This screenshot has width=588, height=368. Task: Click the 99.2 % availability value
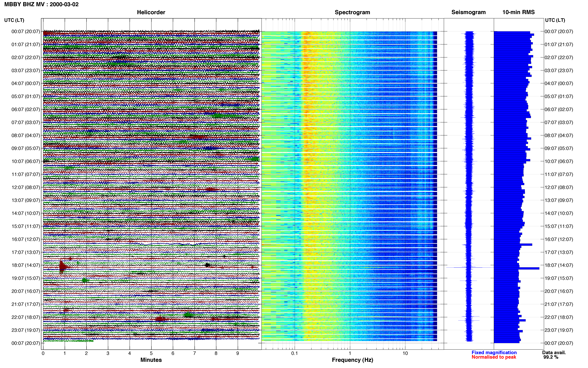pyautogui.click(x=551, y=357)
